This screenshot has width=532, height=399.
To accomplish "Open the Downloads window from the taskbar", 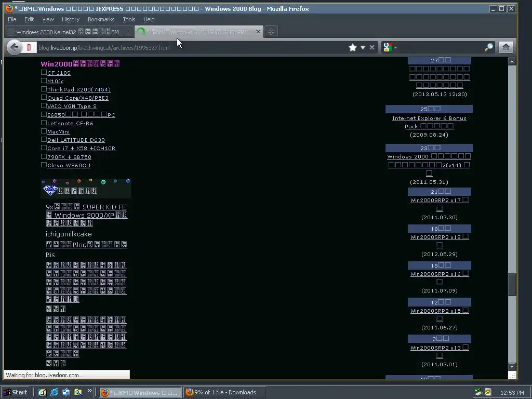I will coord(224,393).
